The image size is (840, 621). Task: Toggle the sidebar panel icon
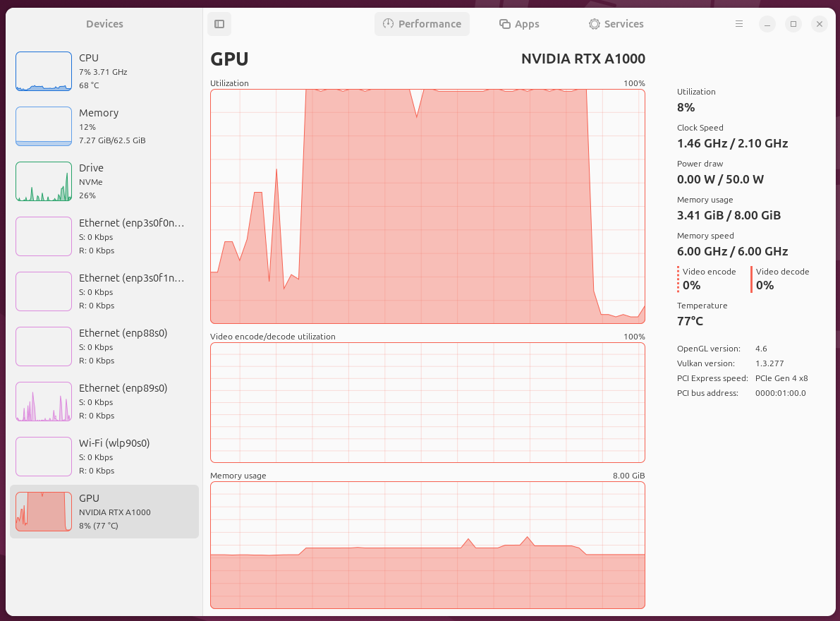pyautogui.click(x=219, y=23)
